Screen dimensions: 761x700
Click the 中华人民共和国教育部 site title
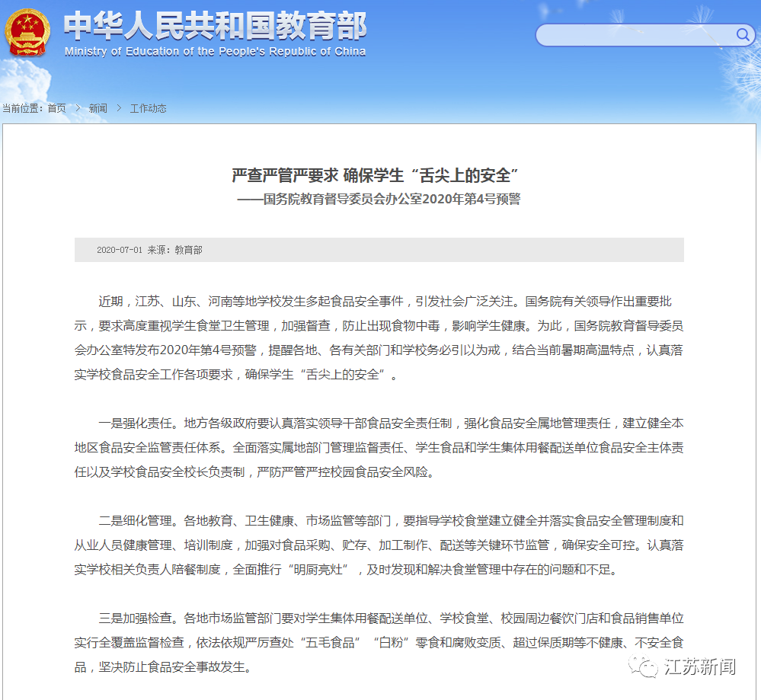tap(215, 26)
